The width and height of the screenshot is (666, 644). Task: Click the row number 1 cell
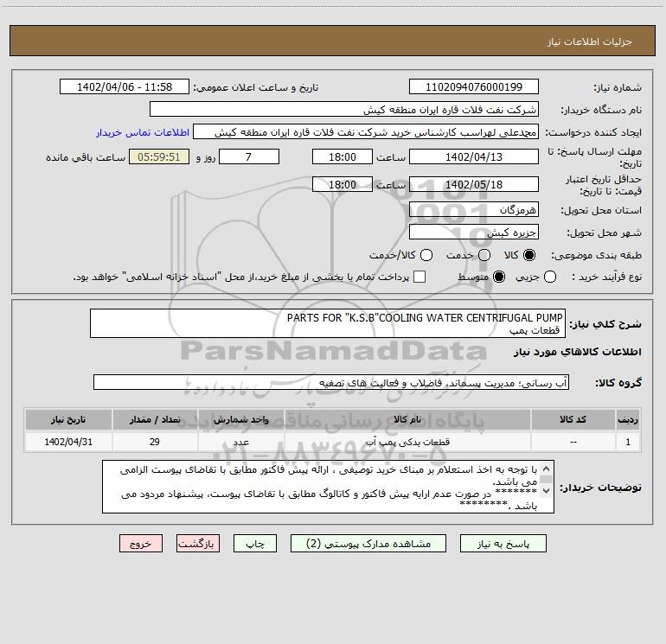pos(628,442)
